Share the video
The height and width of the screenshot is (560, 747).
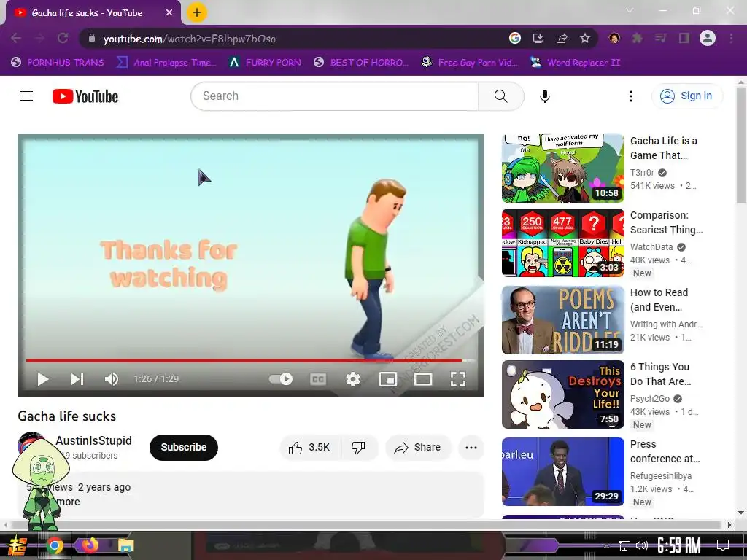418,447
